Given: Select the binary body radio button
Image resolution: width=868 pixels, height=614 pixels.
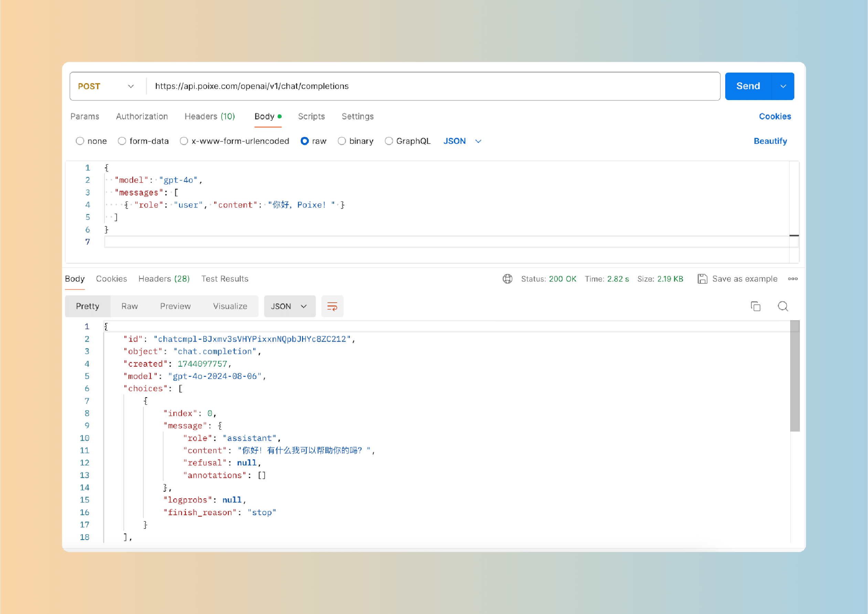Looking at the screenshot, I should pyautogui.click(x=342, y=141).
